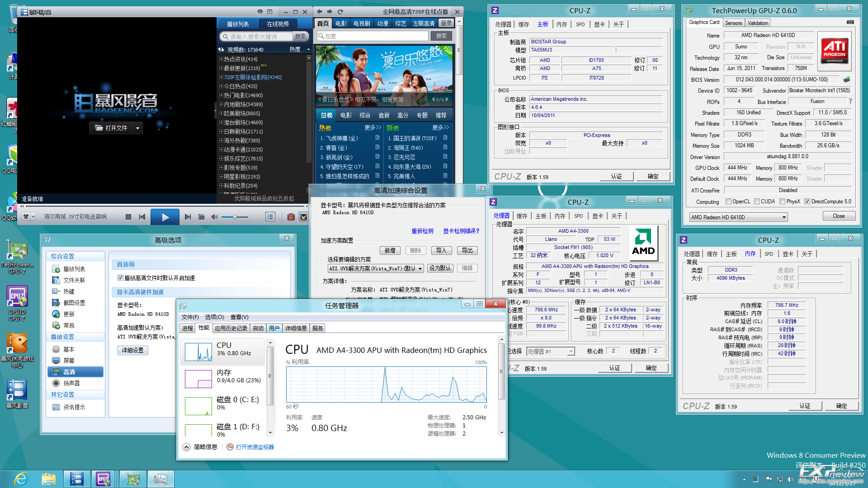868x488 pixels.
Task: Open the 热度 sort dropdown in playlist
Action: [309, 50]
